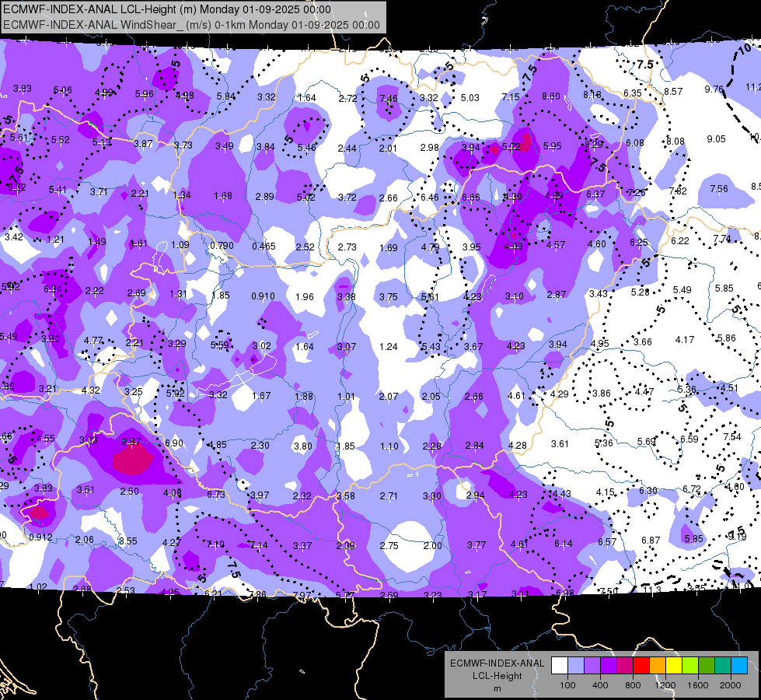Viewport: 761px width, 700px height.
Task: Click the wind shear value 6.90
Action: click(x=174, y=443)
